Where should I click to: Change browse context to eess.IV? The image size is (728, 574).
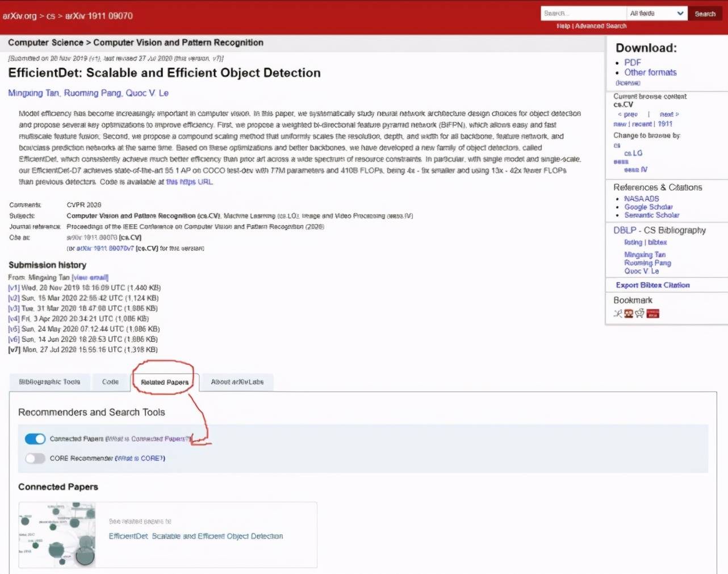635,170
